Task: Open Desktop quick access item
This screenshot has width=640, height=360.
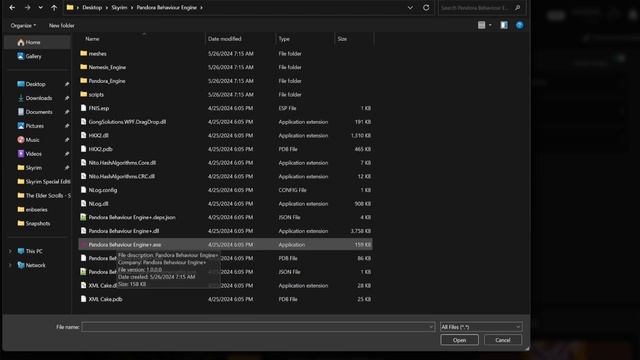Action: [x=37, y=84]
